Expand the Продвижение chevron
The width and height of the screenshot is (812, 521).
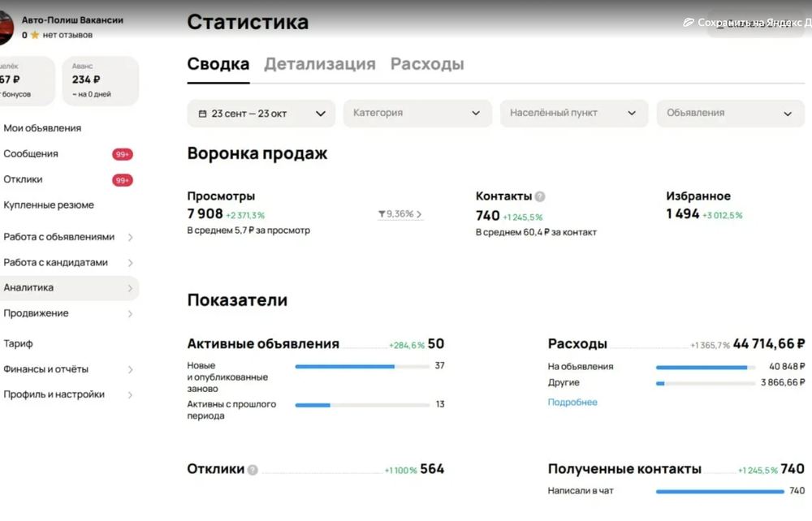tap(131, 314)
